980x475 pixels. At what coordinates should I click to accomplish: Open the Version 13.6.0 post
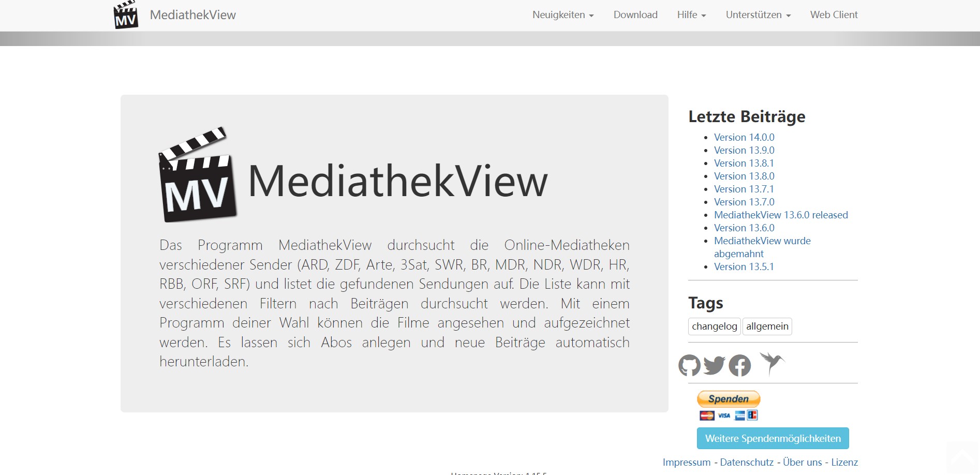click(x=744, y=228)
